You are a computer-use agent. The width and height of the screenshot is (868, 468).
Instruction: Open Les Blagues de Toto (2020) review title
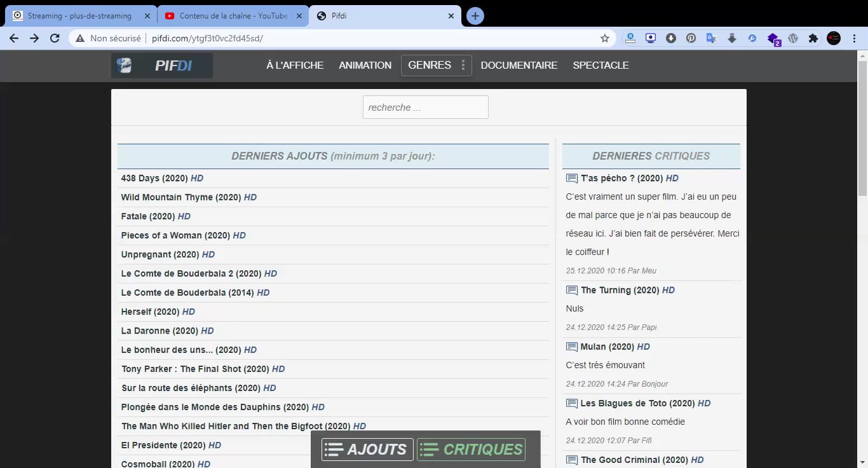coord(646,403)
